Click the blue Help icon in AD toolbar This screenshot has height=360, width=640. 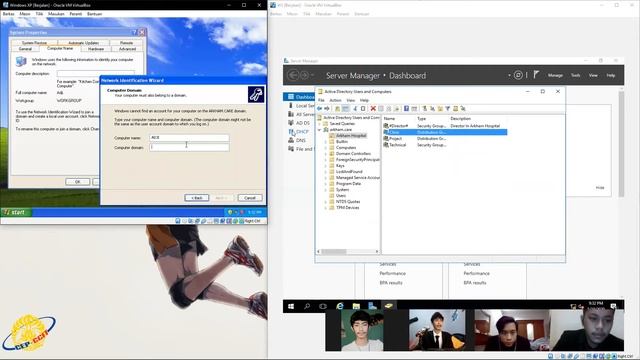point(406,109)
